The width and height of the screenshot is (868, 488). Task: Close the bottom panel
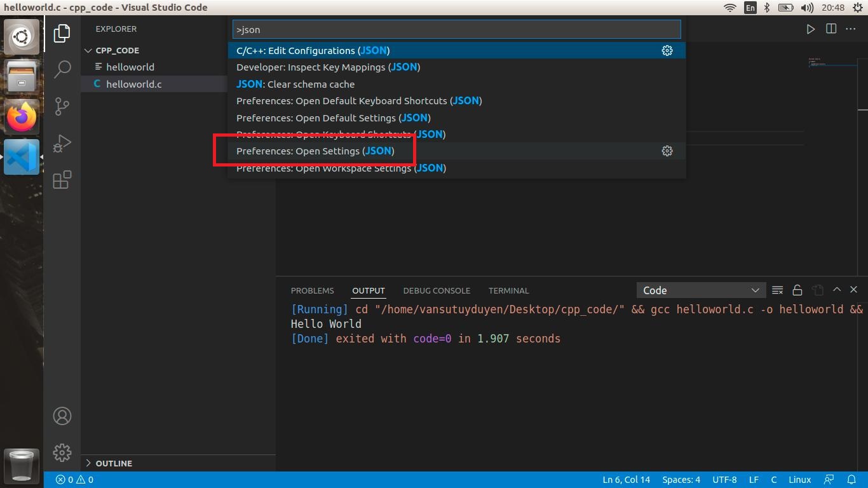[853, 290]
